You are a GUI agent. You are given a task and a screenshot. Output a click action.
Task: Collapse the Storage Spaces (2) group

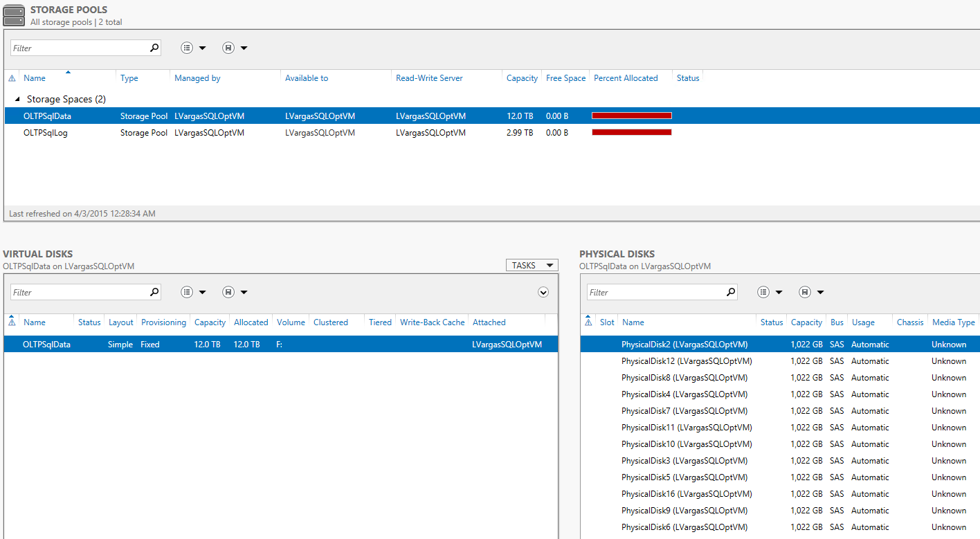17,100
